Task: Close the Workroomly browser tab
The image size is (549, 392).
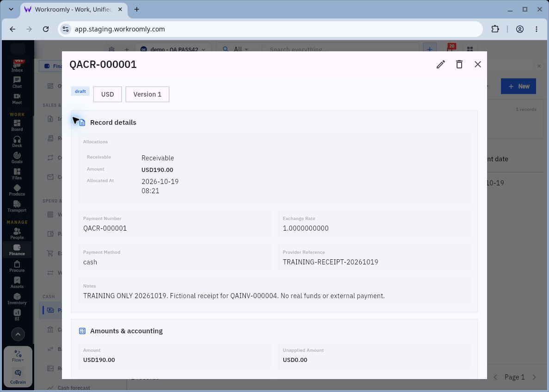Action: 120,9
